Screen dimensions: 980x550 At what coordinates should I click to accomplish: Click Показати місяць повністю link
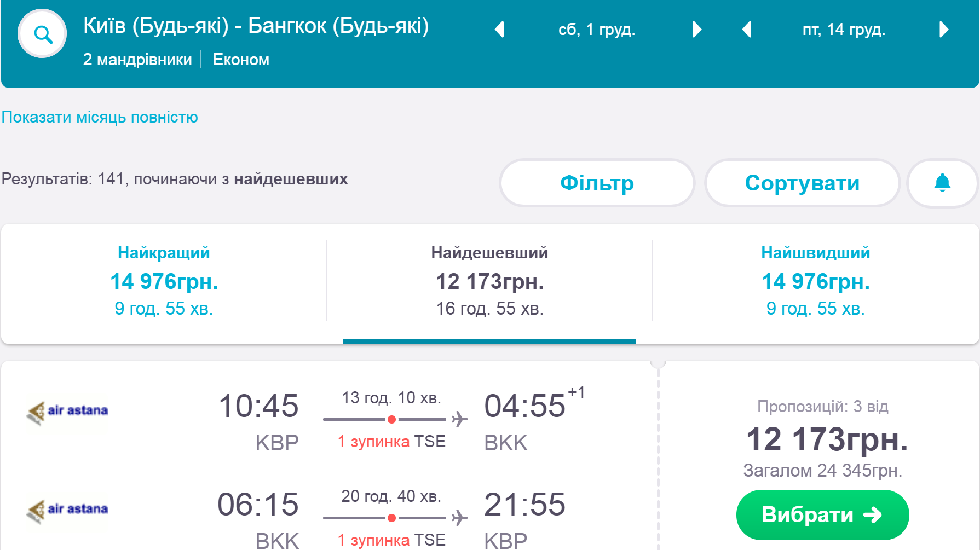tap(100, 117)
